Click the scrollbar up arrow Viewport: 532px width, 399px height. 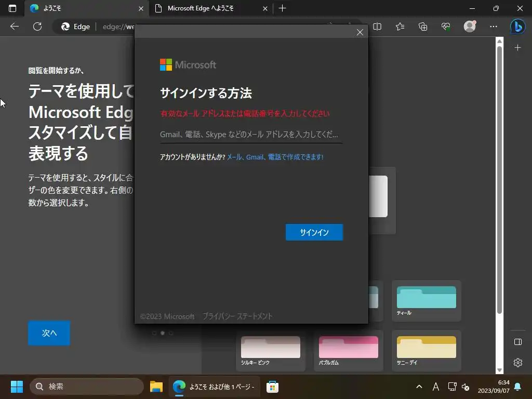coord(499,42)
